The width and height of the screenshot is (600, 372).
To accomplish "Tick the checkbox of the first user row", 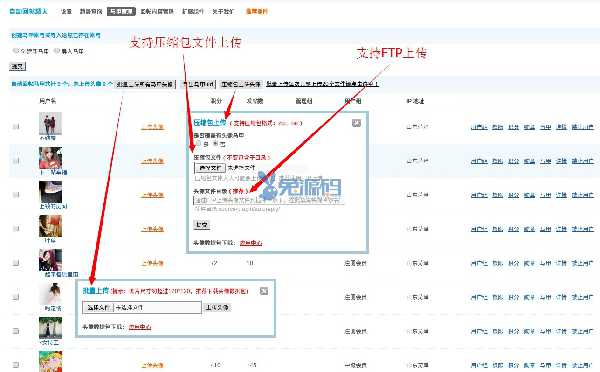I will pos(16,127).
